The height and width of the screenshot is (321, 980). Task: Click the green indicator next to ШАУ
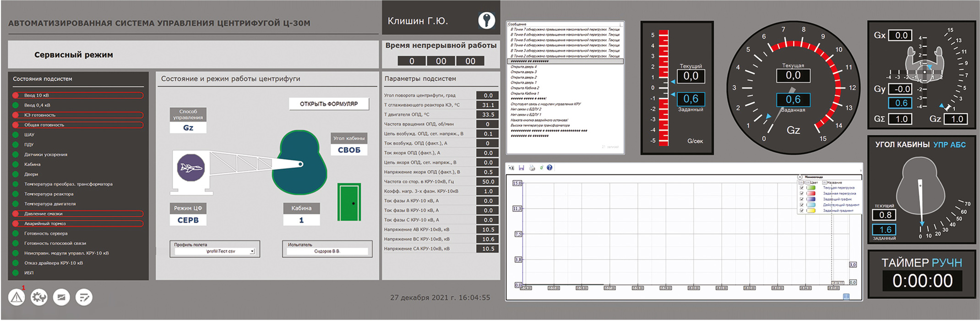[16, 135]
